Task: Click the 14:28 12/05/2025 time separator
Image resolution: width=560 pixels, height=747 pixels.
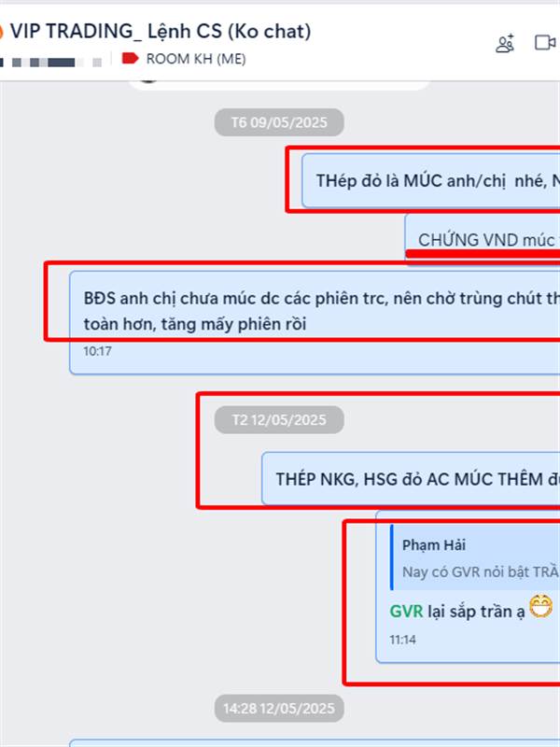Action: [279, 709]
